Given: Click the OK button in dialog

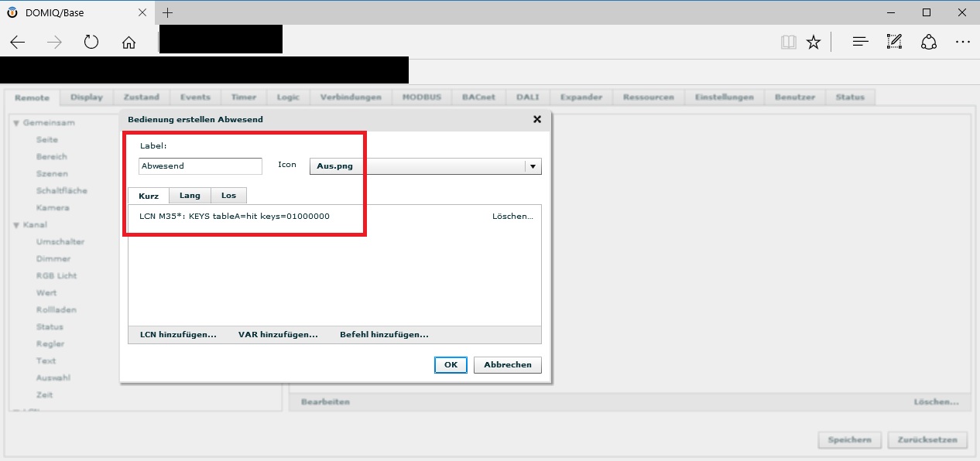Looking at the screenshot, I should 451,365.
